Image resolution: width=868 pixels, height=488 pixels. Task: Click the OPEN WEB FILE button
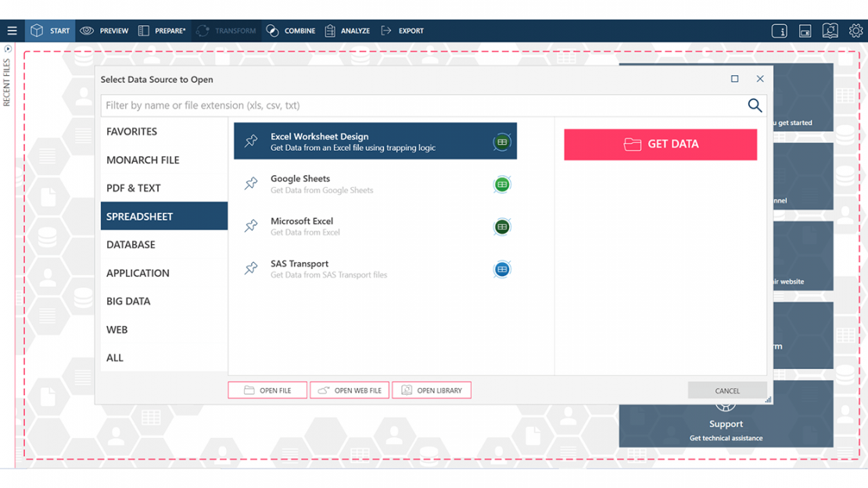pos(350,389)
